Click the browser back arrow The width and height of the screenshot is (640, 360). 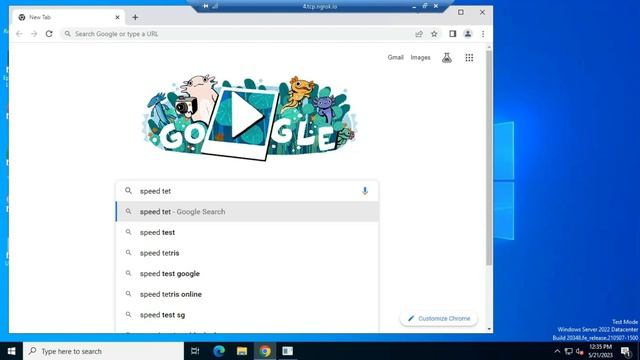(19, 34)
